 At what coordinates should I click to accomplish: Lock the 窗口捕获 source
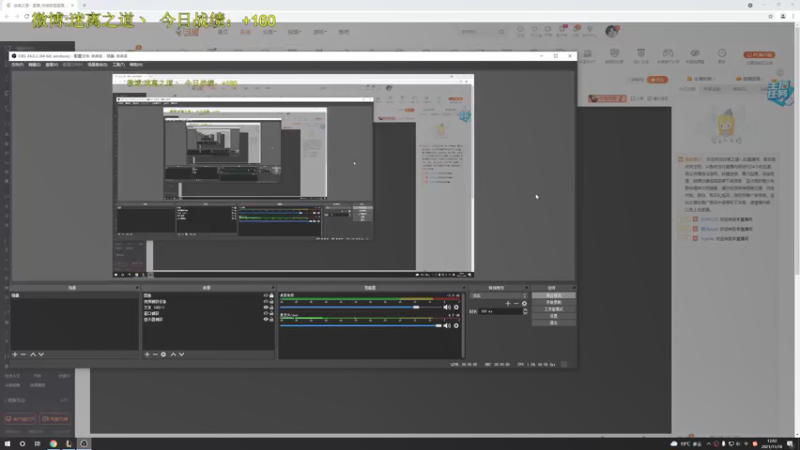(x=271, y=313)
